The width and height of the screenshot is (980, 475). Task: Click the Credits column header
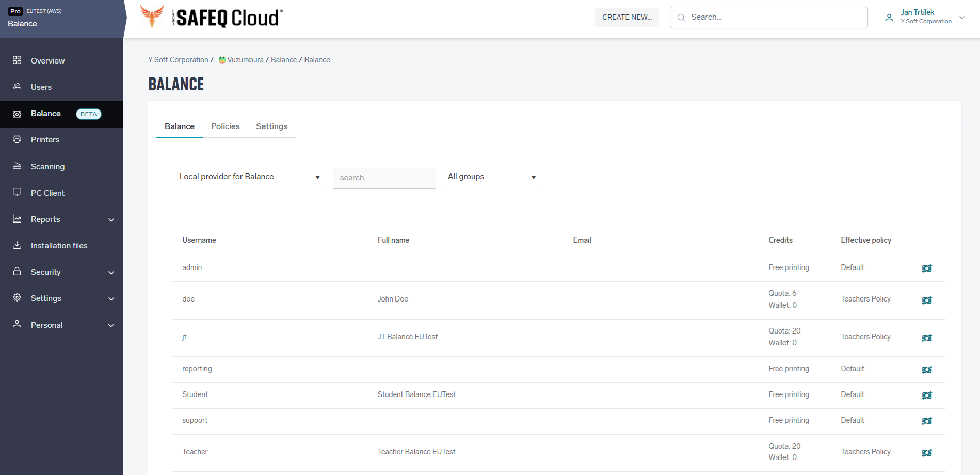tap(780, 240)
